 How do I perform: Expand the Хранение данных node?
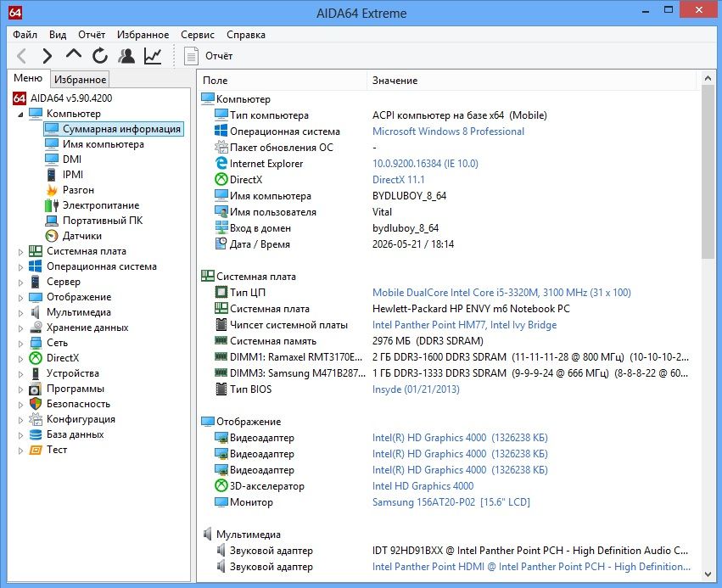coord(20,328)
